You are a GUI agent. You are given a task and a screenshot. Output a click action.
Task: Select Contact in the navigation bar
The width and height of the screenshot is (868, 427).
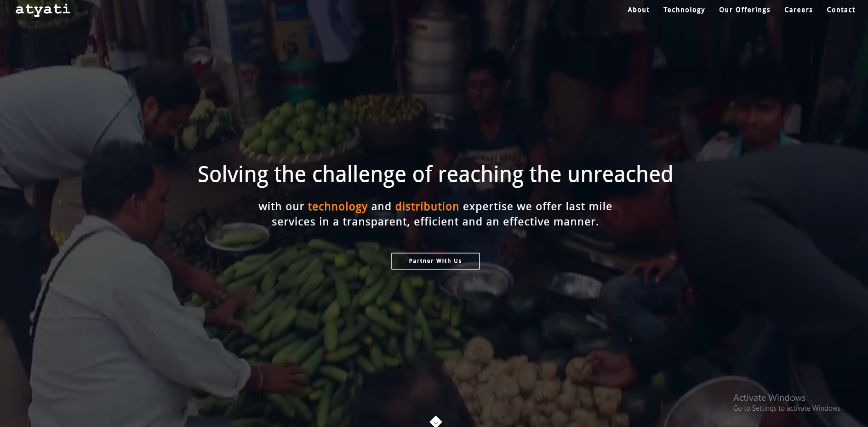[x=841, y=10]
